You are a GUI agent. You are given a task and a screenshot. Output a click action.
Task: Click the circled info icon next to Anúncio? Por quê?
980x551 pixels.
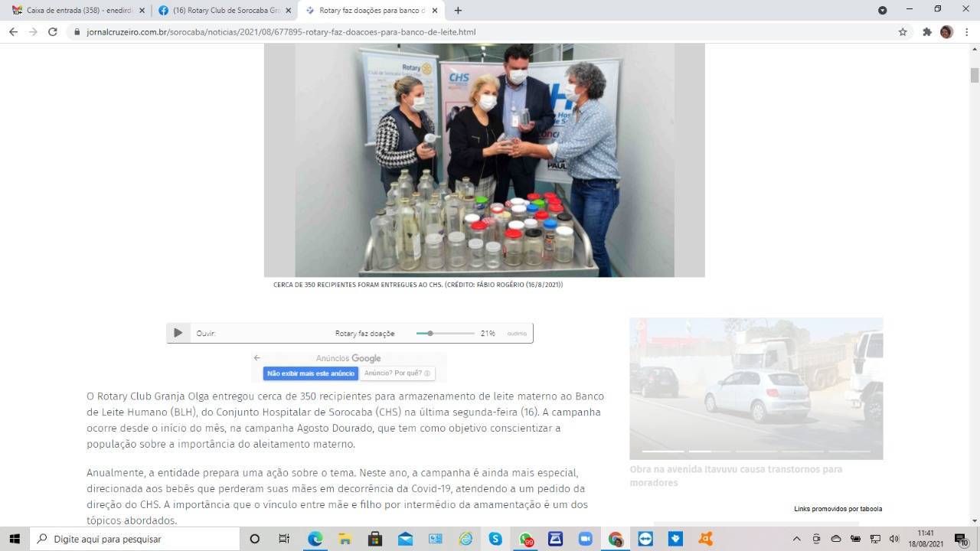[427, 373]
